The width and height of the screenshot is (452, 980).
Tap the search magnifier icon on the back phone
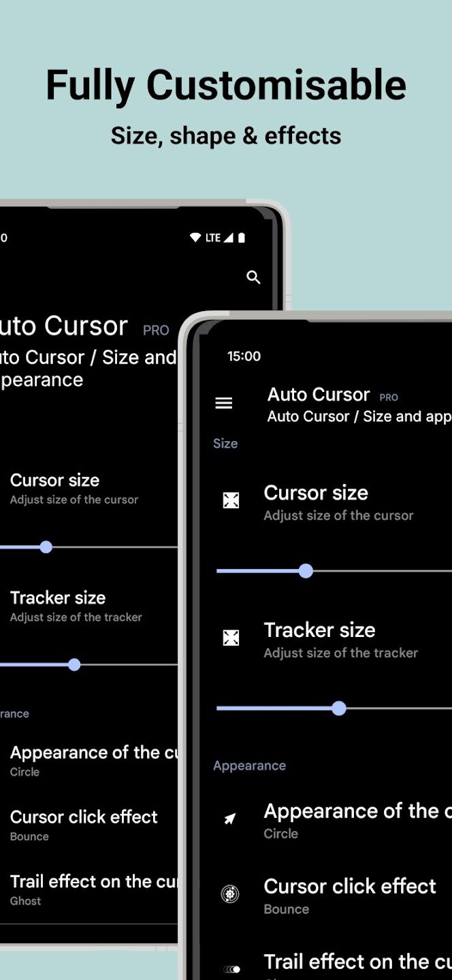(253, 277)
